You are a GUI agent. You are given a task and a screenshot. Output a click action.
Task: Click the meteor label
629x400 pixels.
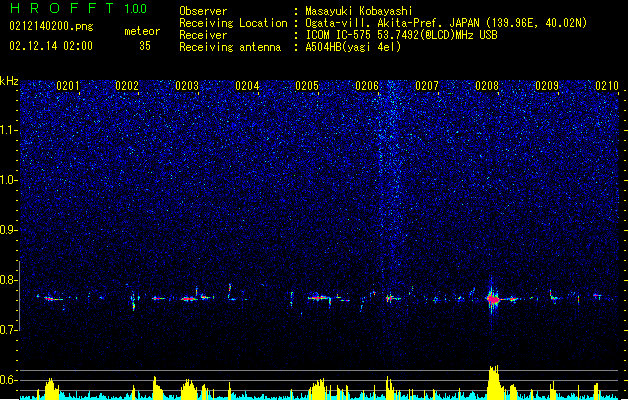click(142, 31)
